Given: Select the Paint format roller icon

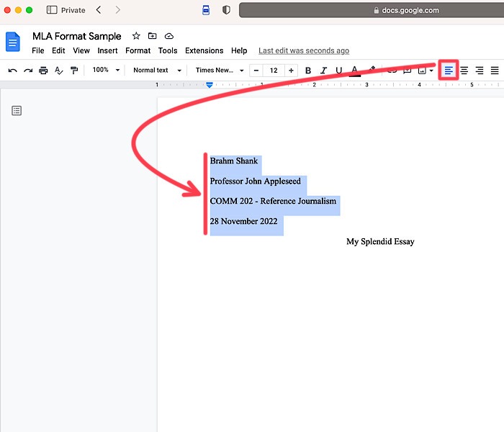Looking at the screenshot, I should (74, 71).
